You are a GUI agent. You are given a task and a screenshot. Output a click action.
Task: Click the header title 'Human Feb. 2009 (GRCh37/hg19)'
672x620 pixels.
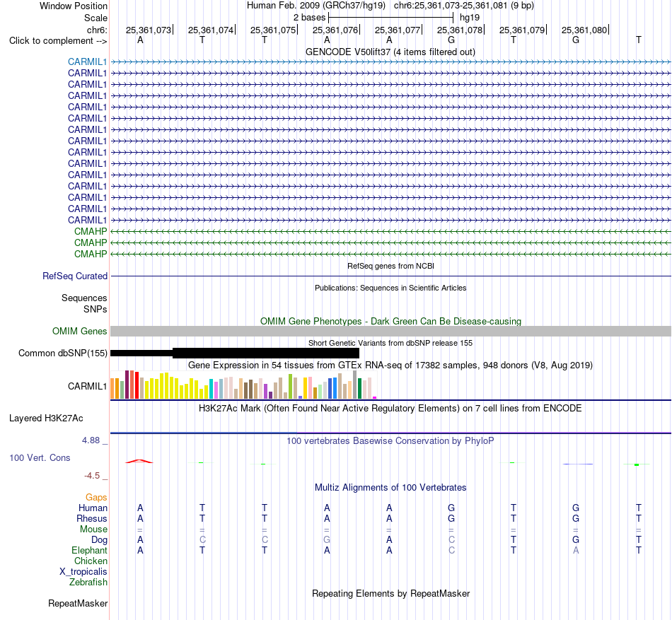316,6
